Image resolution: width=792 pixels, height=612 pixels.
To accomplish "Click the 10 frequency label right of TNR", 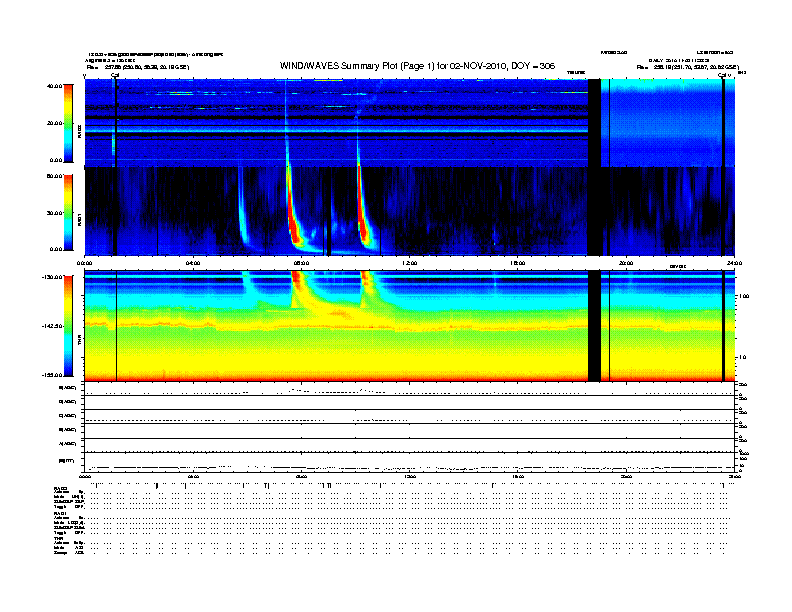I will [743, 357].
